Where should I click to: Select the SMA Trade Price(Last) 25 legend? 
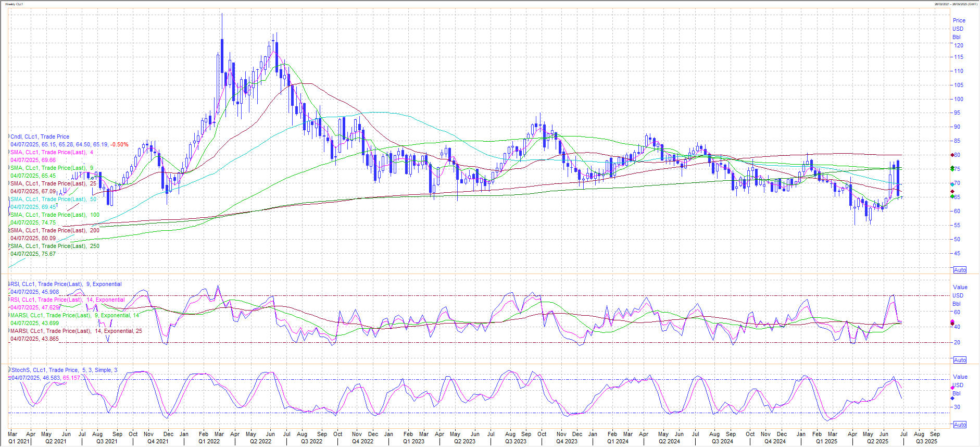(53, 183)
